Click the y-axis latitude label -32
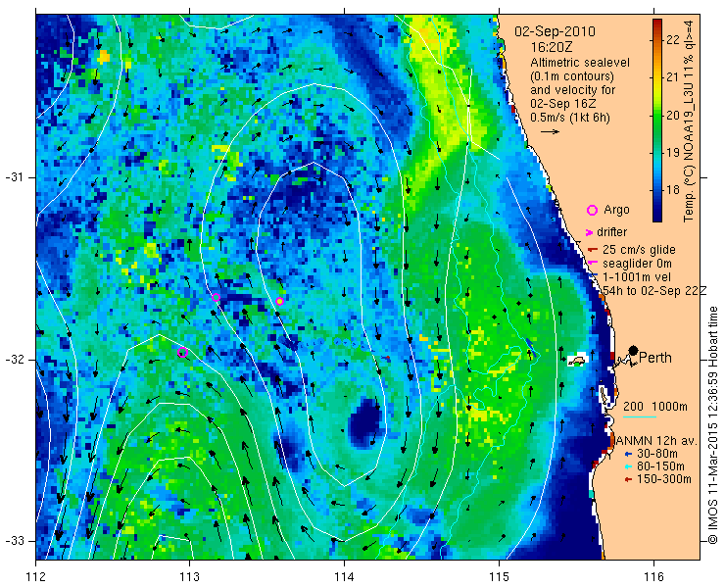725x588 pixels. point(14,360)
